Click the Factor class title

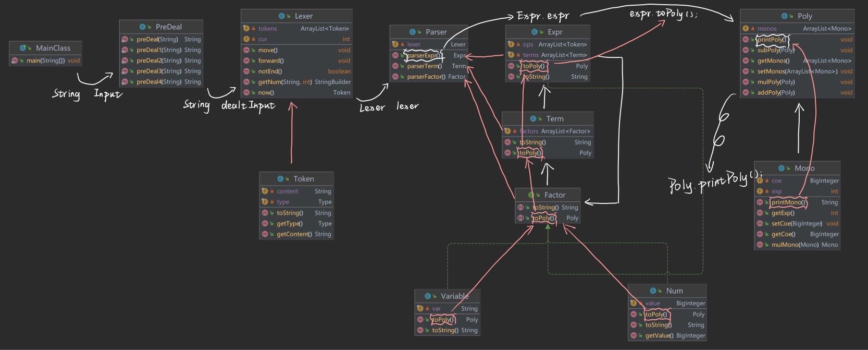click(x=555, y=195)
